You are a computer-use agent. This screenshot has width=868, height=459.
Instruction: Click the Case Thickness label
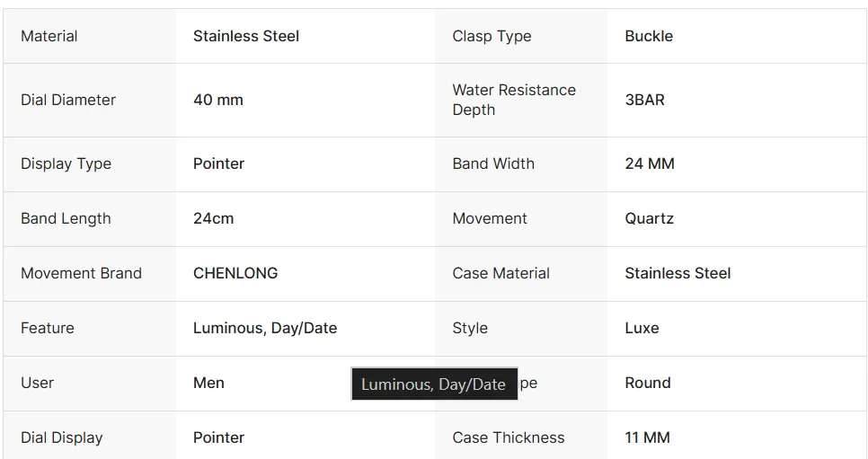(509, 437)
